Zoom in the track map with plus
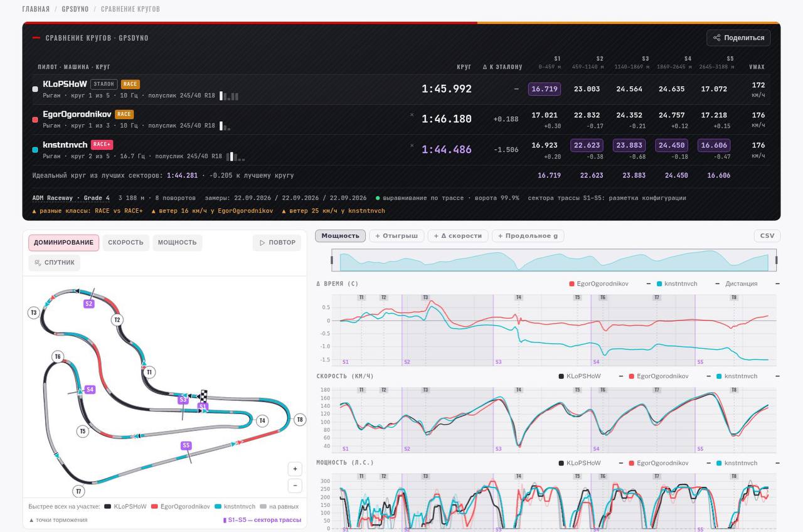 click(295, 469)
